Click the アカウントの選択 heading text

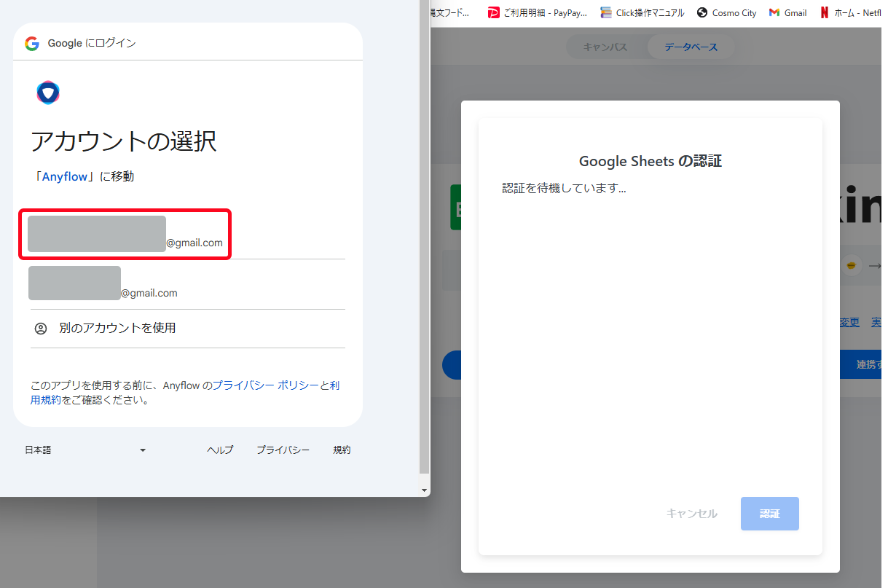click(x=124, y=141)
